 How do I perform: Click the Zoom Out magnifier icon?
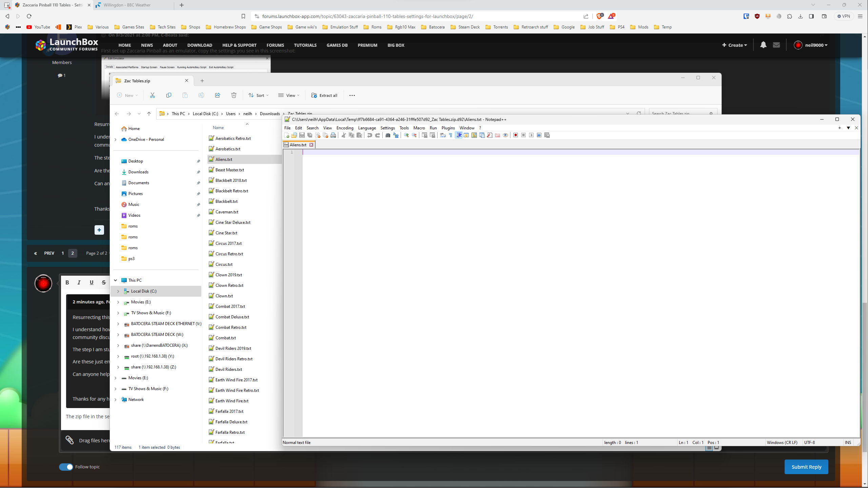click(414, 135)
